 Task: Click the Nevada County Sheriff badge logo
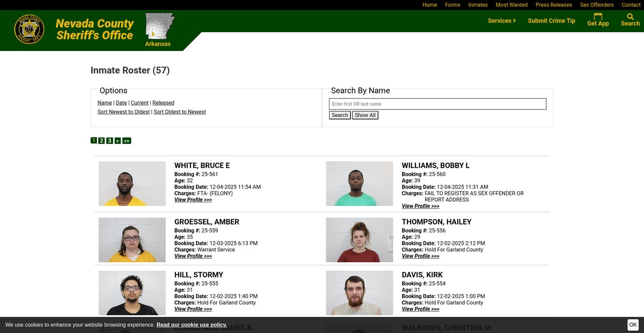[30, 29]
